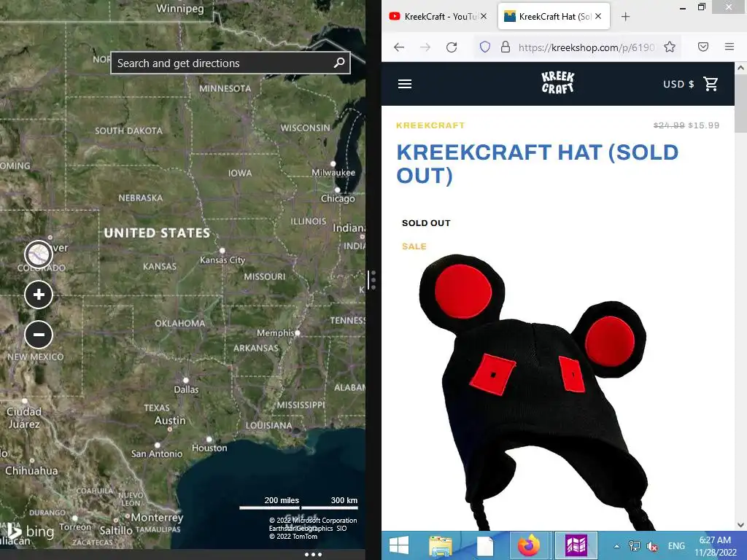Image resolution: width=747 pixels, height=560 pixels.
Task: Switch to Firefox in the taskbar
Action: tap(529, 545)
